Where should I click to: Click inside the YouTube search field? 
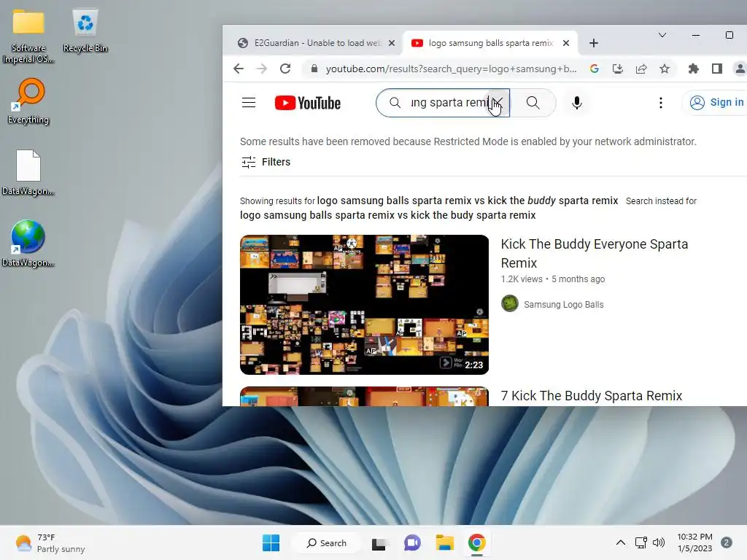click(x=448, y=102)
